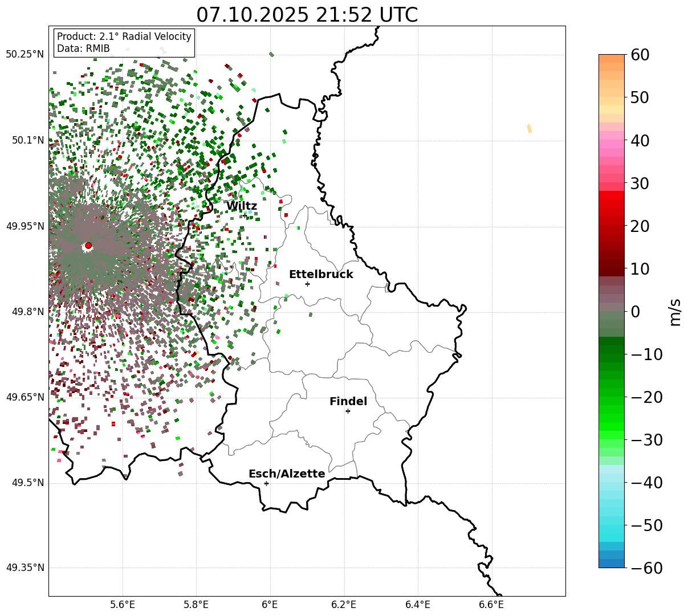Click the cross marker under Findel
Image resolution: width=688 pixels, height=616 pixels.
coord(348,411)
